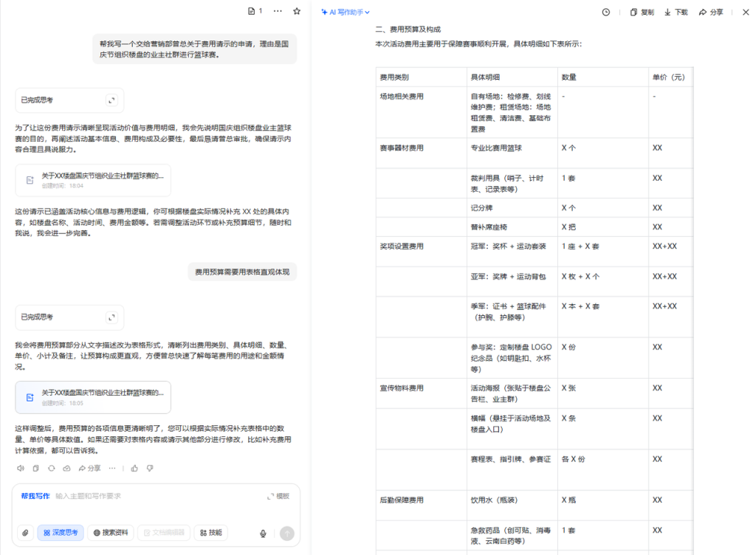The height and width of the screenshot is (555, 756).
Task: Click the regenerate response icon
Action: click(x=51, y=468)
